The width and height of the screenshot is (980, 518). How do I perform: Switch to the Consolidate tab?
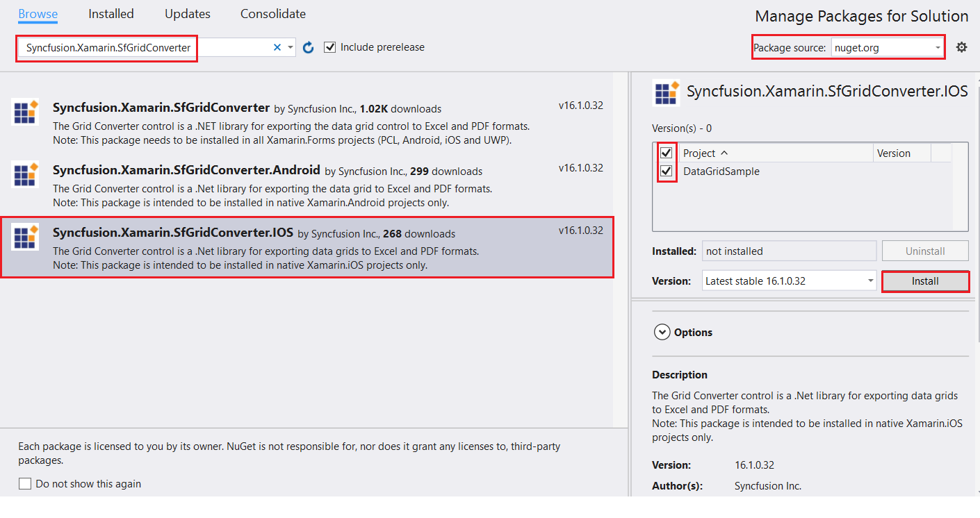[273, 14]
